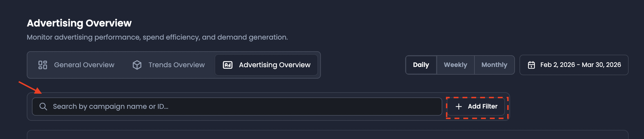
Task: Click the calendar icon in date range
Action: [531, 65]
